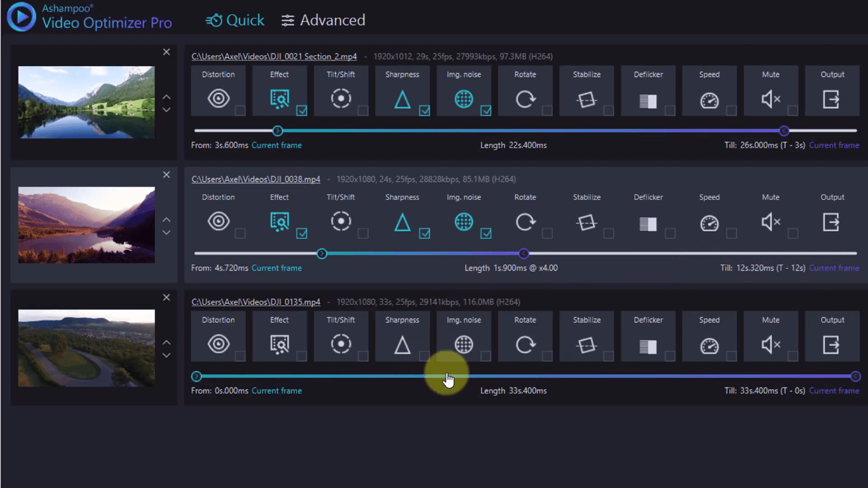Switch to the Quick tab
The width and height of the screenshot is (868, 488).
pos(235,20)
